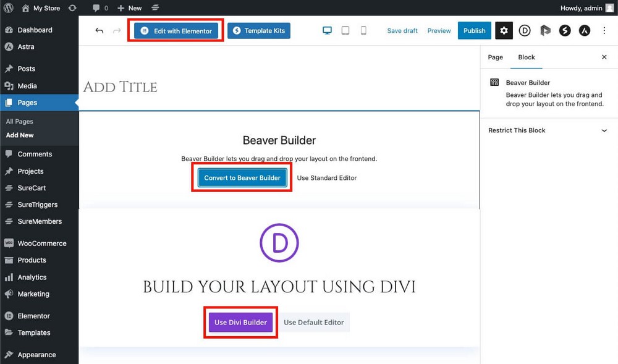Redo the last change
Viewport: 618px width, 364px height.
[x=117, y=31]
